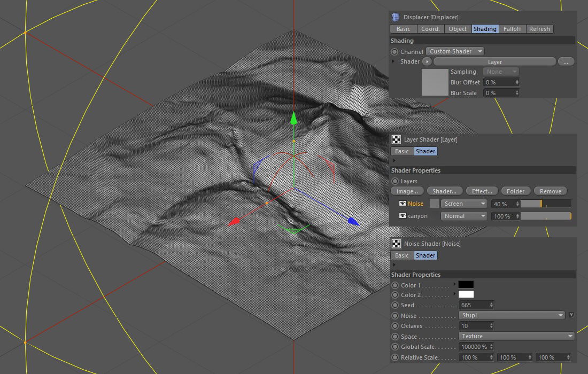Click the Displacer object icon
This screenshot has height=374, width=588.
pyautogui.click(x=396, y=17)
